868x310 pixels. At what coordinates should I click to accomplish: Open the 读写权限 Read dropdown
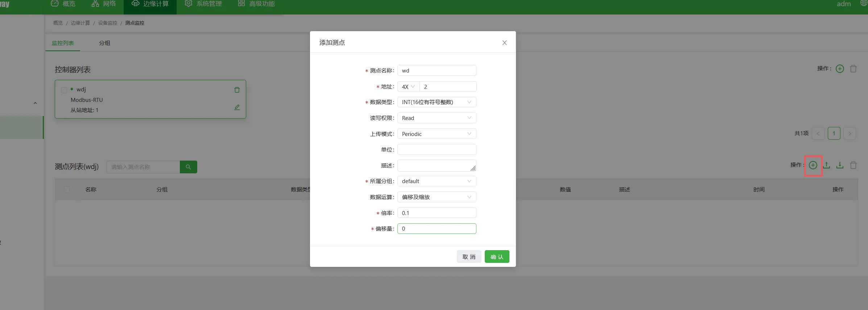click(x=437, y=118)
